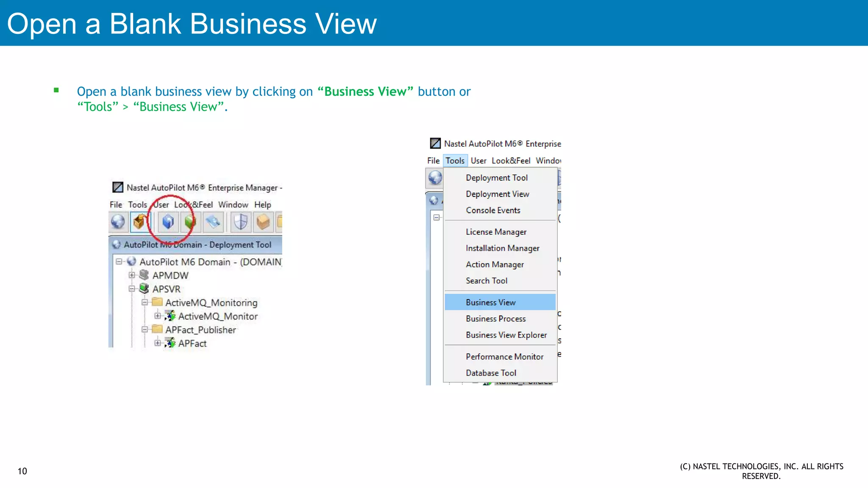Viewport: 868px width, 488px height.
Task: Click the expert icon beside APFact
Action: (170, 343)
